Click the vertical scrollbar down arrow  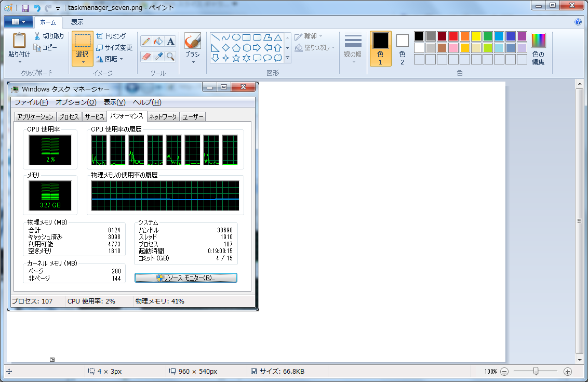coord(580,360)
